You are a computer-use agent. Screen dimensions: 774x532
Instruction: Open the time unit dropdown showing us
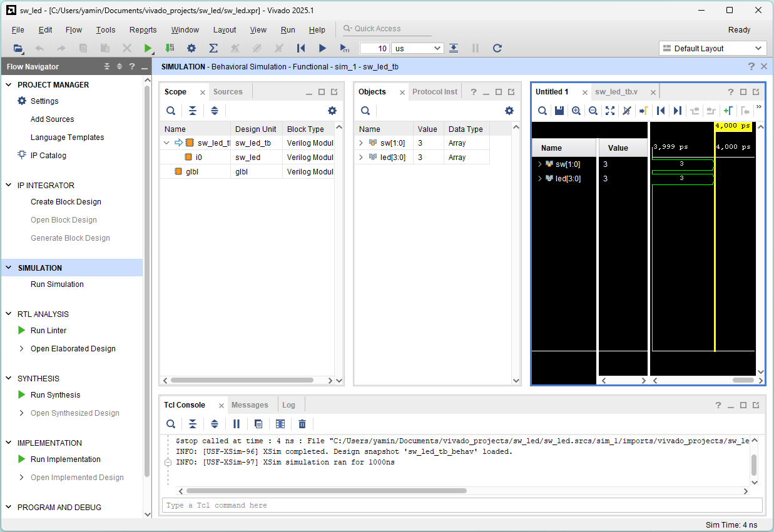coord(417,48)
